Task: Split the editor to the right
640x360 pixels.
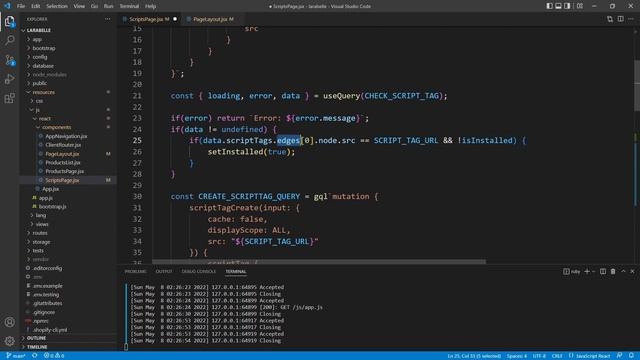Action: pos(620,19)
